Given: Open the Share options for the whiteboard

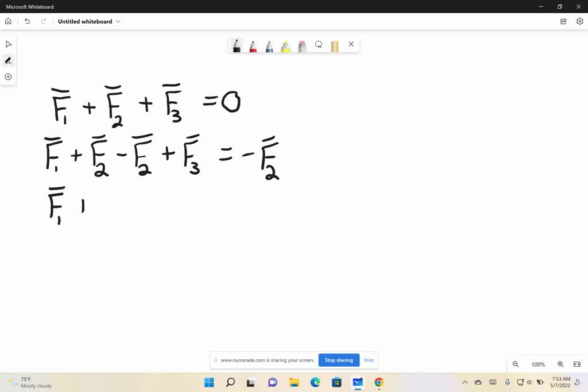Looking at the screenshot, I should pos(563,21).
